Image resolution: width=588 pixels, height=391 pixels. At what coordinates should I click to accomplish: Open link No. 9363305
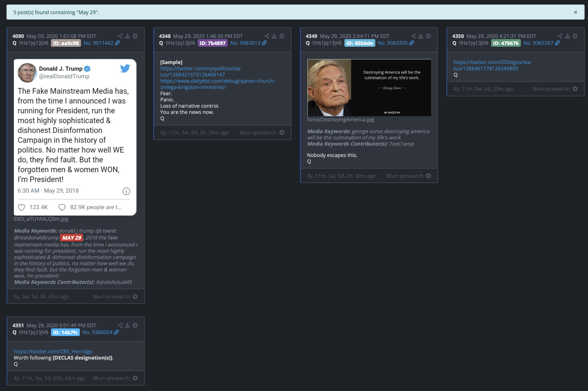pos(396,43)
